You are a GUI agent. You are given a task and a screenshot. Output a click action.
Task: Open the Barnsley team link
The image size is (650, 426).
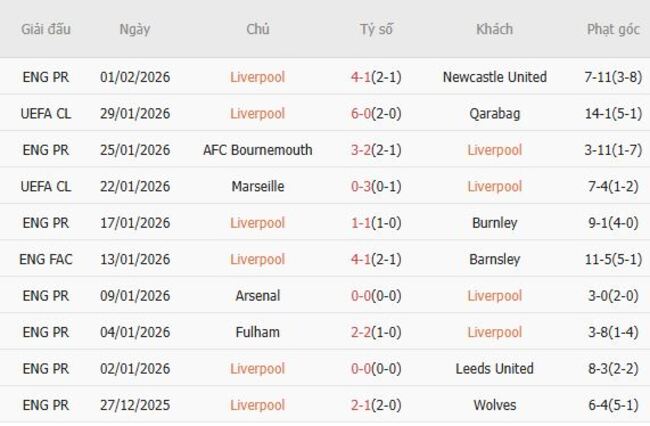click(494, 260)
